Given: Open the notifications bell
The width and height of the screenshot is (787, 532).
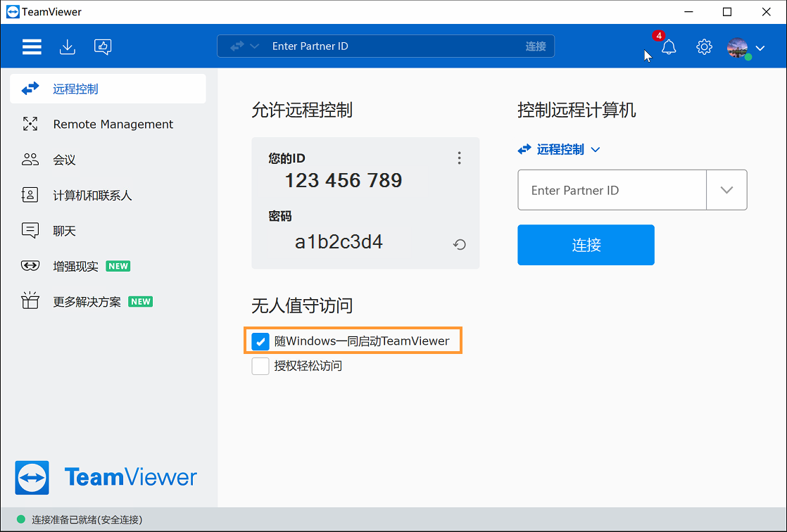Looking at the screenshot, I should 669,47.
